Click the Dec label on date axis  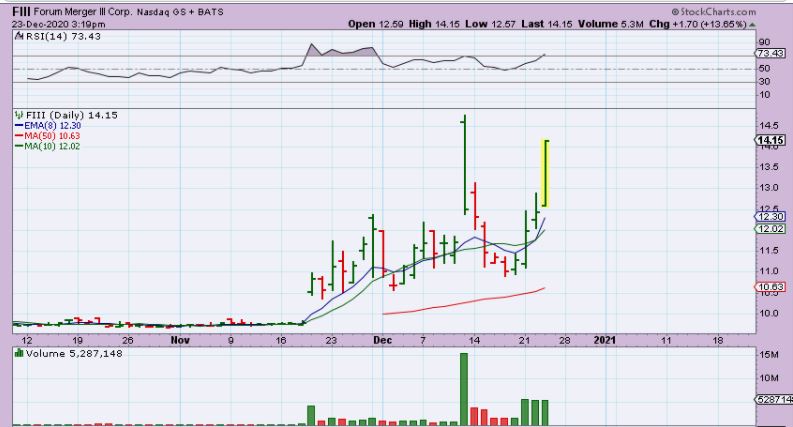[x=382, y=340]
